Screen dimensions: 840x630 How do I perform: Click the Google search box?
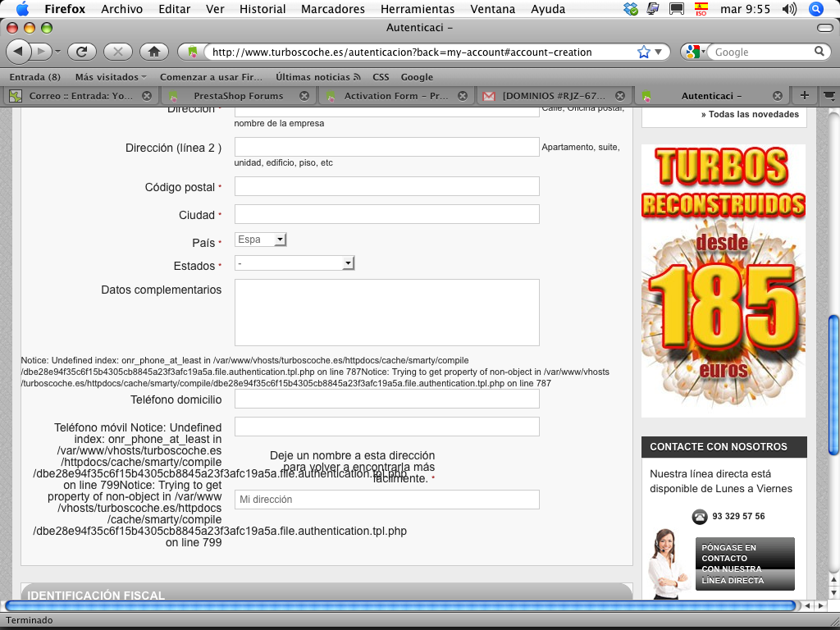point(764,52)
